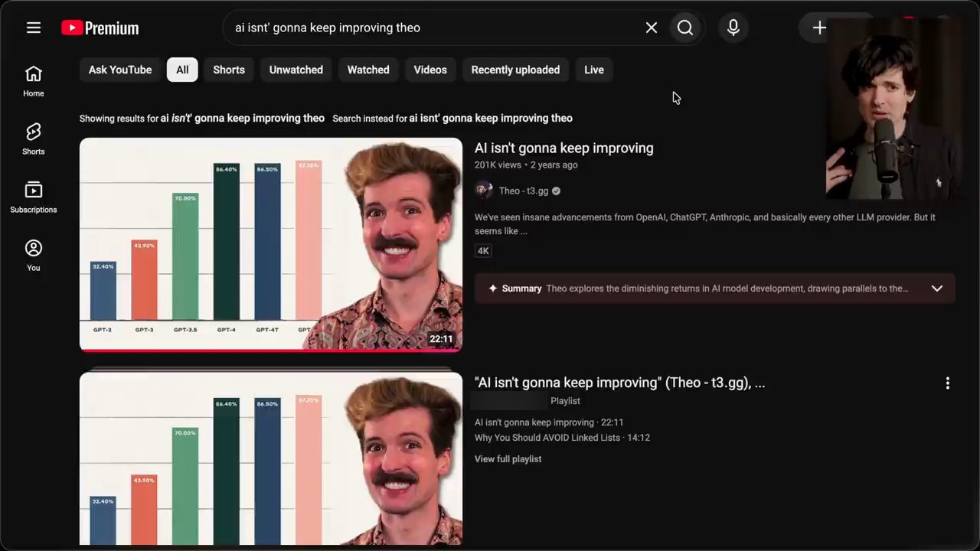Open Theo - t3.gg channel avatar

483,191
